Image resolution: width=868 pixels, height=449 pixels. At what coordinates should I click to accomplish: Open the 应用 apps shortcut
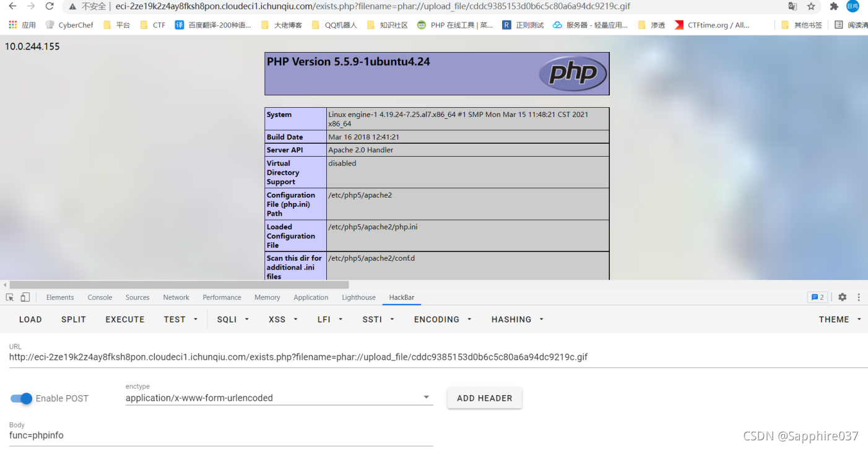[22, 25]
